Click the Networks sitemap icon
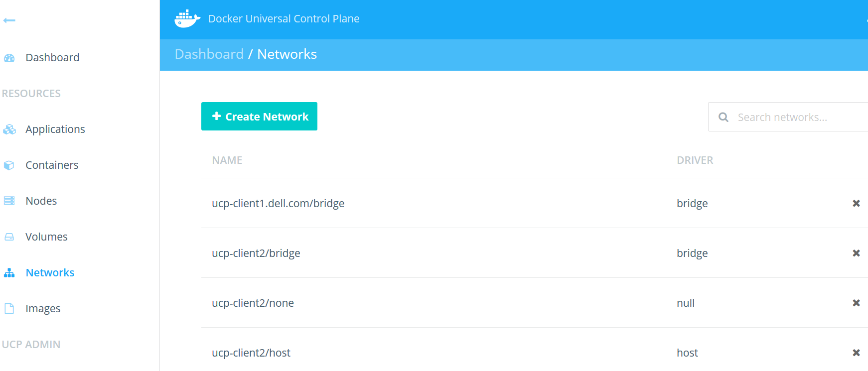The width and height of the screenshot is (868, 371). 9,273
